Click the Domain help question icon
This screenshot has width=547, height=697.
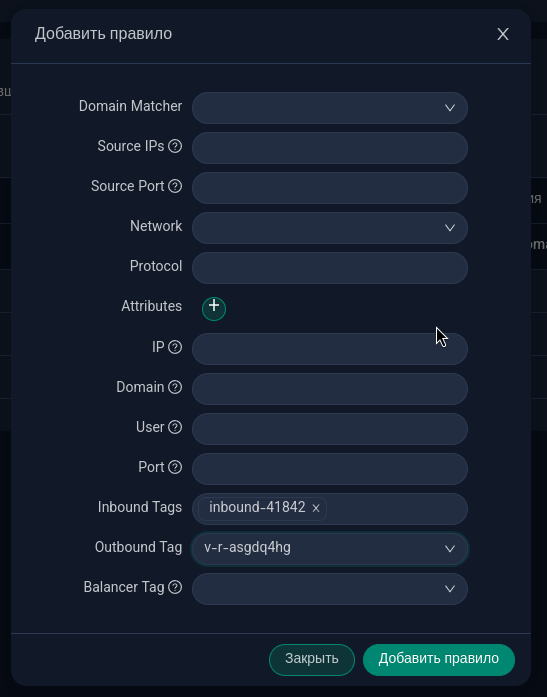(175, 387)
